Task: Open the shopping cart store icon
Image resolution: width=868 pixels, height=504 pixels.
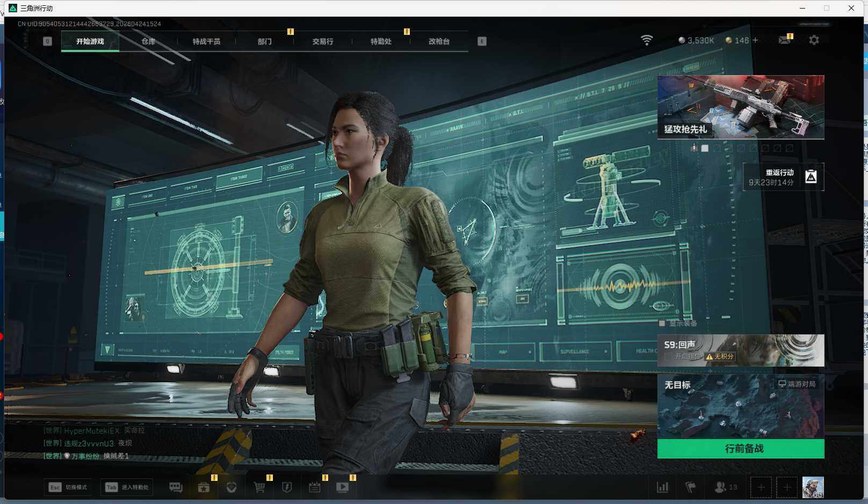Action: pos(259,487)
